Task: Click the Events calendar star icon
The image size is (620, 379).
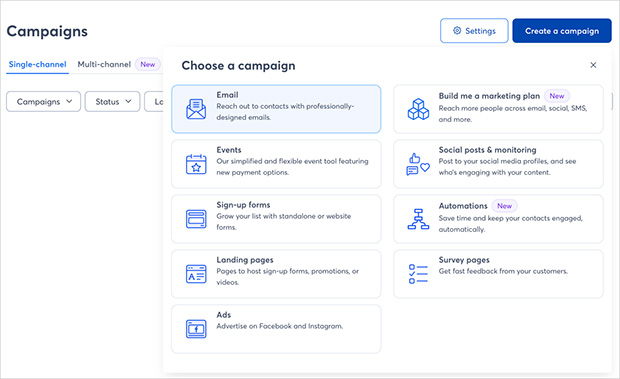Action: click(196, 164)
